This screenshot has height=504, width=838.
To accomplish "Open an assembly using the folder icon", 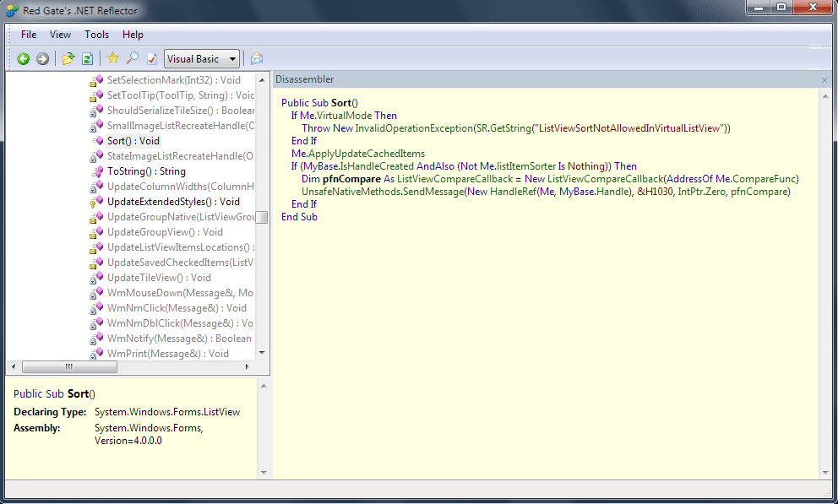I will point(68,59).
